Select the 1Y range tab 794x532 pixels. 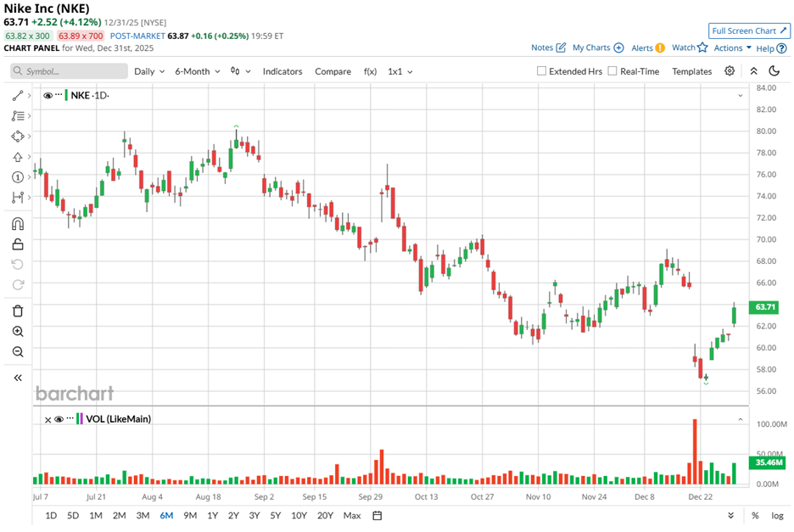tap(213, 515)
